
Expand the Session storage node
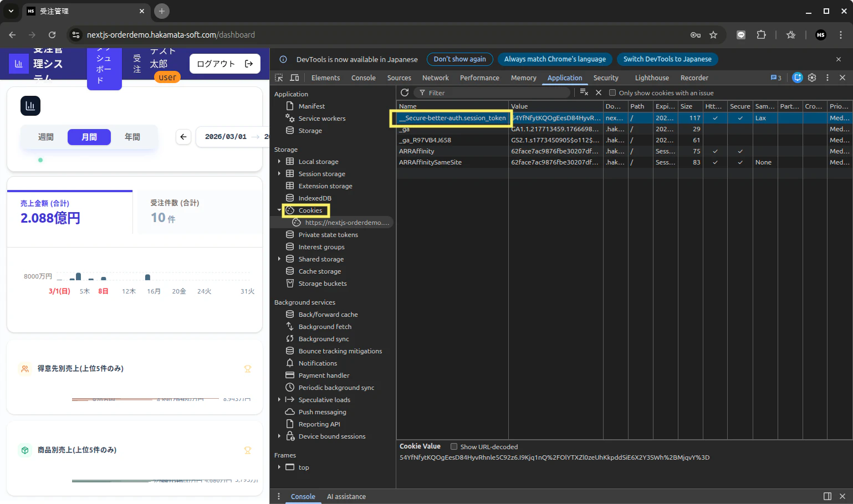[x=279, y=174]
